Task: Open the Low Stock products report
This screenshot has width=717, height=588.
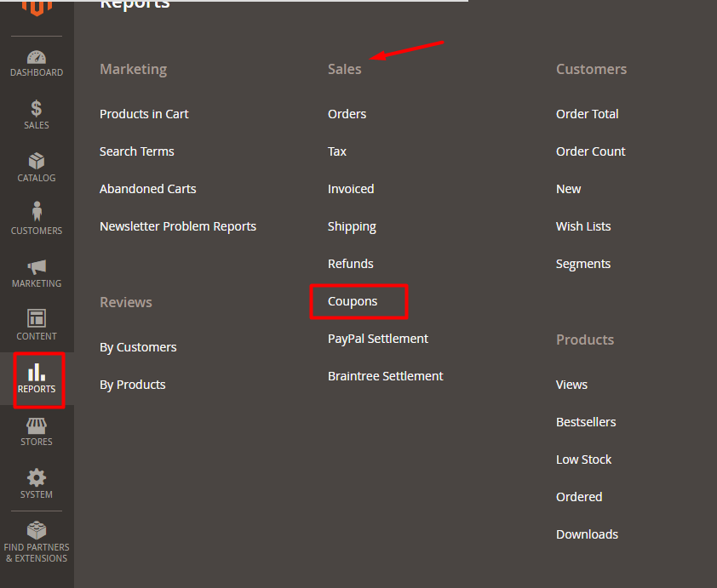Action: pyautogui.click(x=583, y=460)
